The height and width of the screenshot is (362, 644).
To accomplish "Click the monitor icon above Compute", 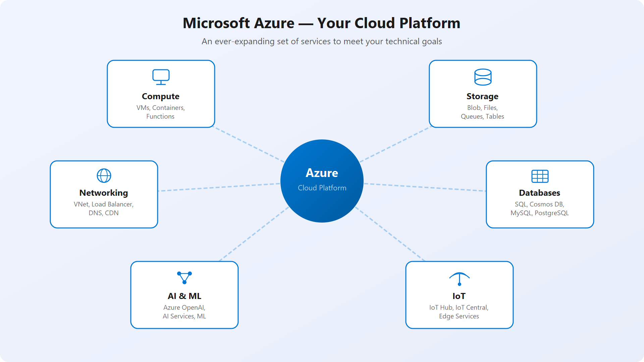I will coord(161,77).
